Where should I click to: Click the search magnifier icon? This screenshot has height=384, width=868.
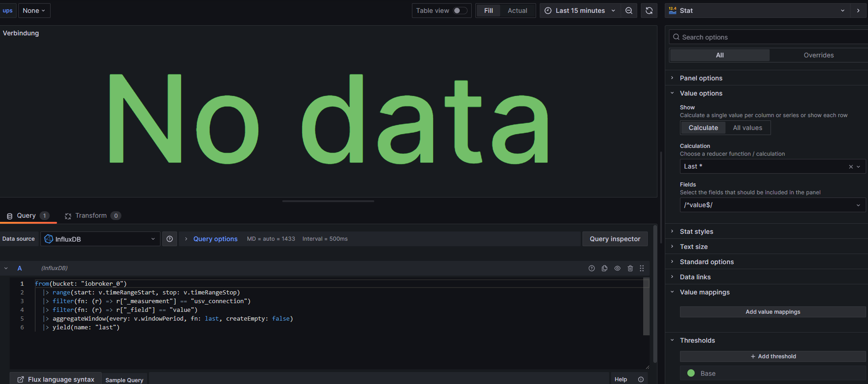(676, 37)
